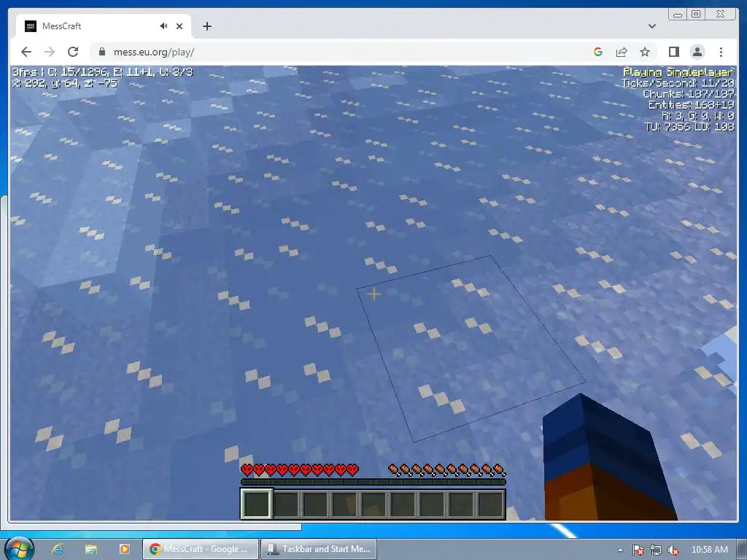Viewport: 747px width, 560px height.
Task: Open Windows Explorer folder on taskbar
Action: pos(90,549)
